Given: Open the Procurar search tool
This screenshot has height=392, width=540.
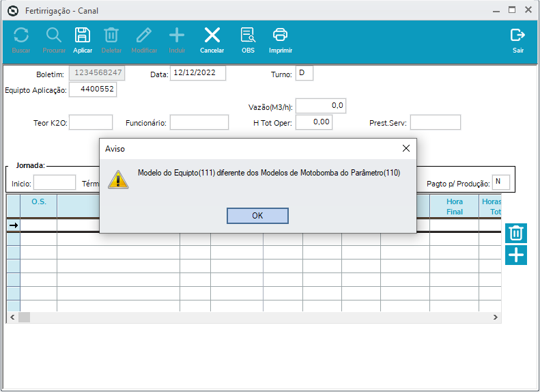Looking at the screenshot, I should tap(54, 36).
